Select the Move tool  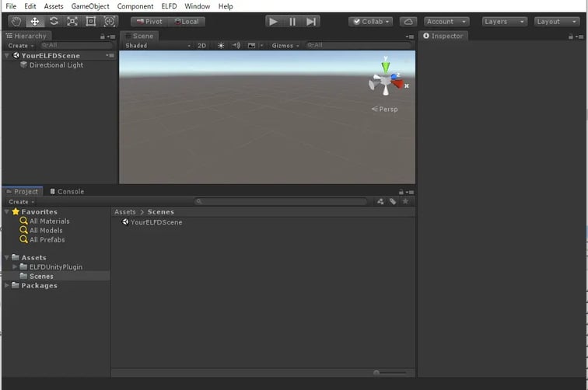[34, 22]
